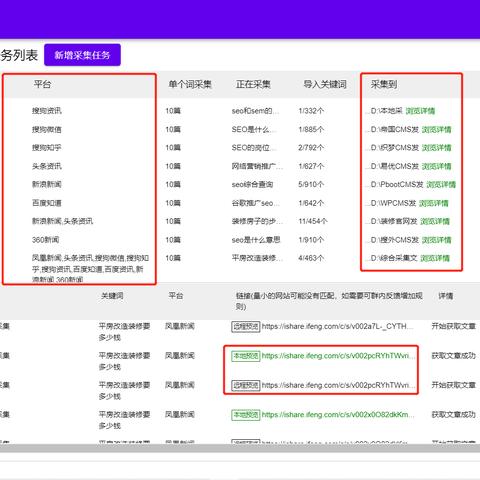The image size is (480, 480).
Task: Click 本地预览 beside the green v002pcRYhTWvn link
Action: [x=246, y=356]
